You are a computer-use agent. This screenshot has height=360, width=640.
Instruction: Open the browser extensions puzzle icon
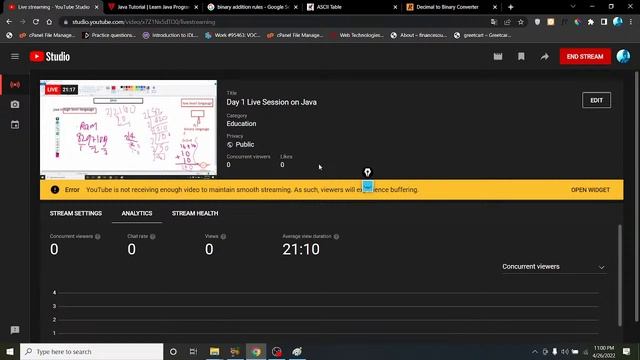coord(591,22)
